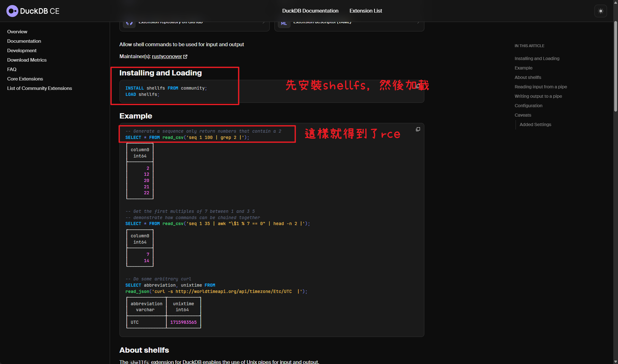Click scrollbar down arrow

615,361
